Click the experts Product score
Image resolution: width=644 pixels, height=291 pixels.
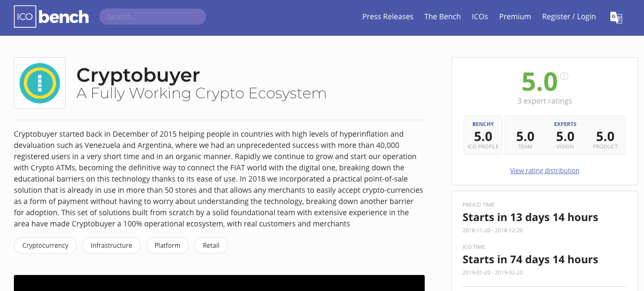click(605, 139)
